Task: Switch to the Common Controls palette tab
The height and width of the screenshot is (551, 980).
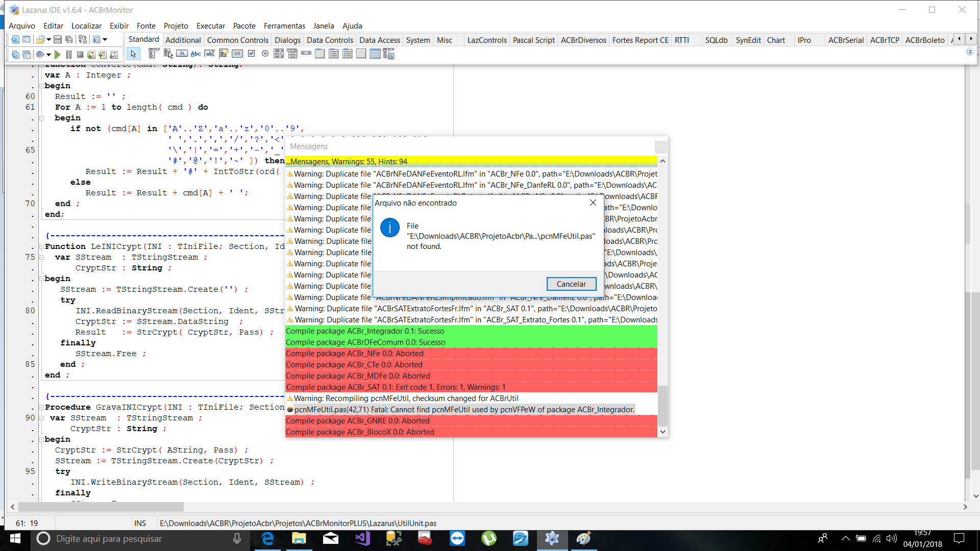Action: coord(237,40)
